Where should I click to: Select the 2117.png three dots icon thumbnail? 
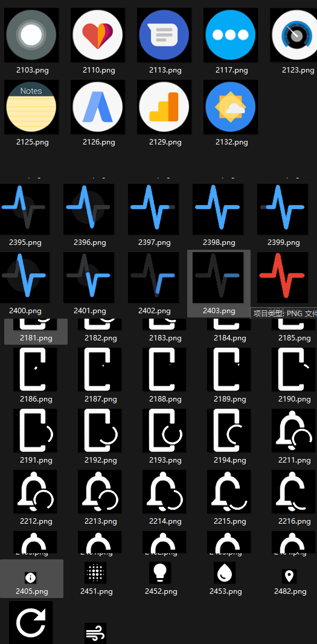point(231,35)
